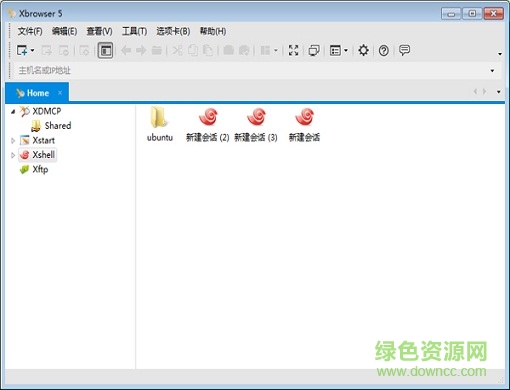Click the Help question mark icon

(384, 51)
